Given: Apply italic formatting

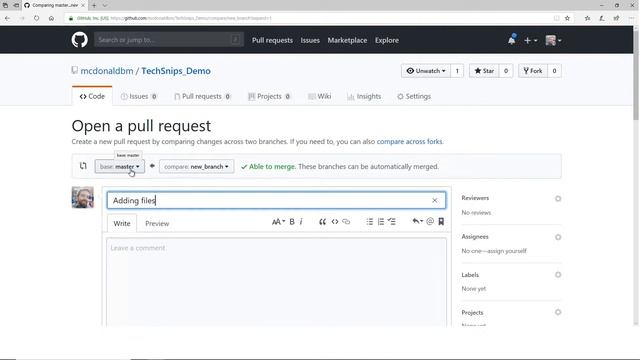Looking at the screenshot, I should click(301, 222).
